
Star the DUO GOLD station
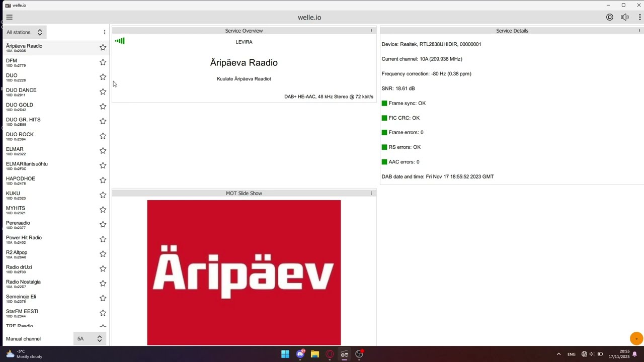coord(103,106)
